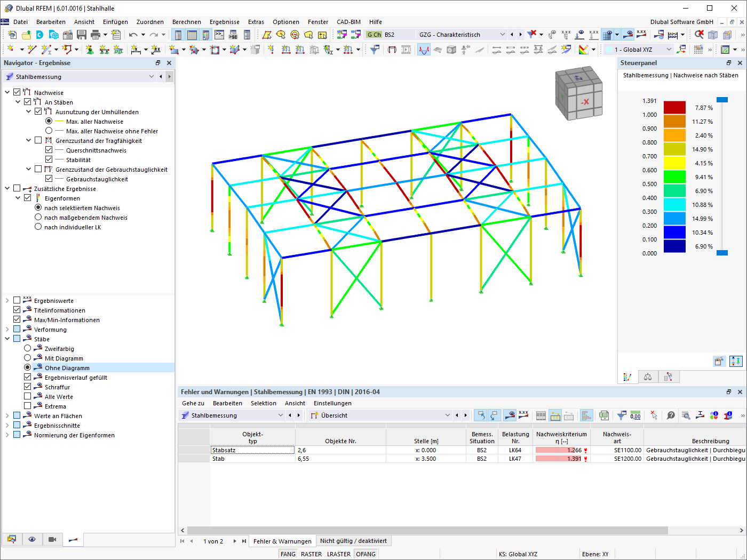Click the next design situation arrow
Screen dimensions: 747x560
coord(521,35)
